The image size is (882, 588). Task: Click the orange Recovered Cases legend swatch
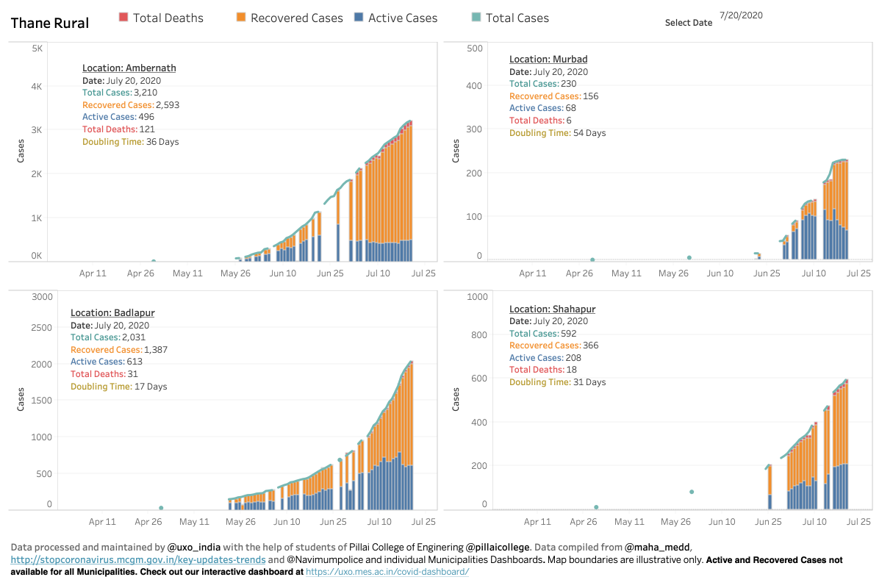[x=240, y=18]
